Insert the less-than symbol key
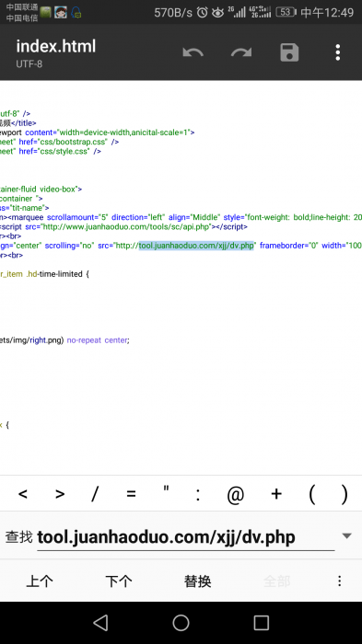Image resolution: width=362 pixels, height=644 pixels. coord(23,494)
